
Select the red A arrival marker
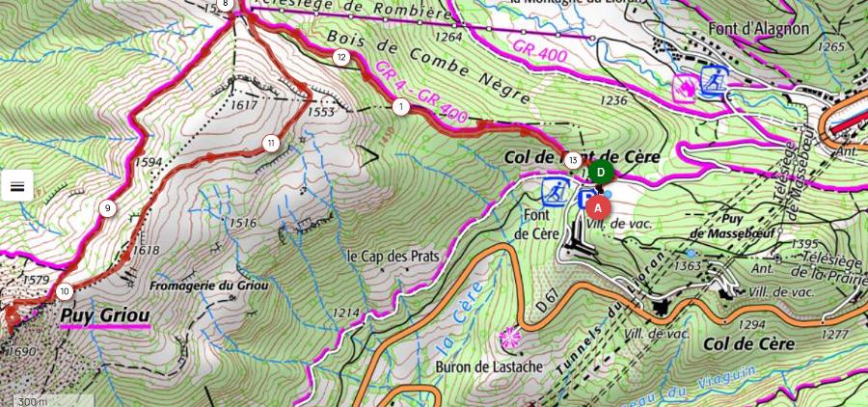click(x=598, y=207)
